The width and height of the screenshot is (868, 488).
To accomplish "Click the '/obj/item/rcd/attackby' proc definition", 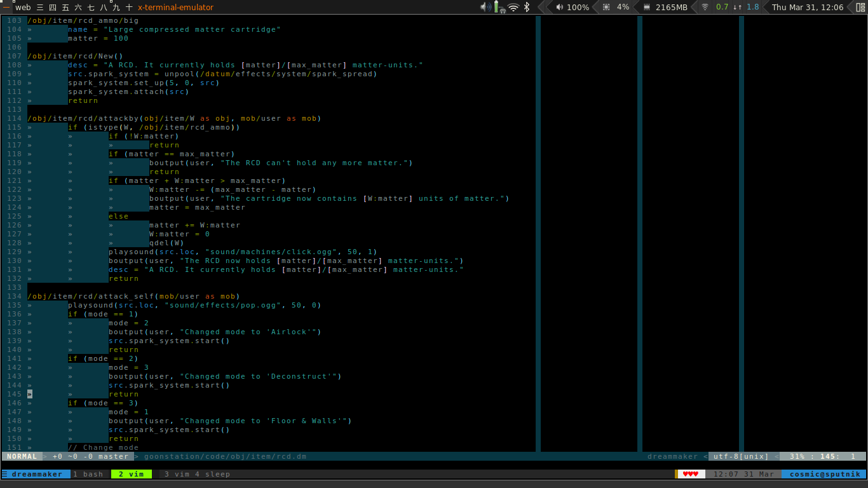I will coord(174,118).
